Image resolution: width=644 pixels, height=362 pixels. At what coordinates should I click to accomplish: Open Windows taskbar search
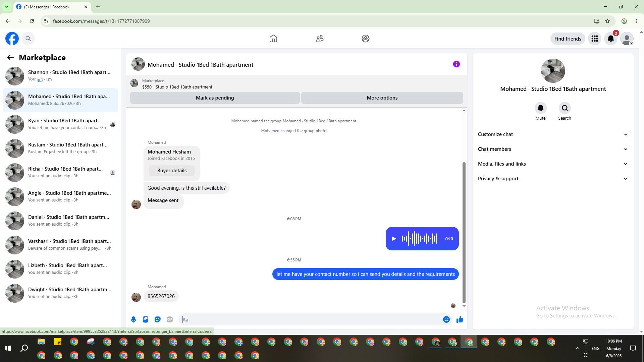[x=24, y=349]
